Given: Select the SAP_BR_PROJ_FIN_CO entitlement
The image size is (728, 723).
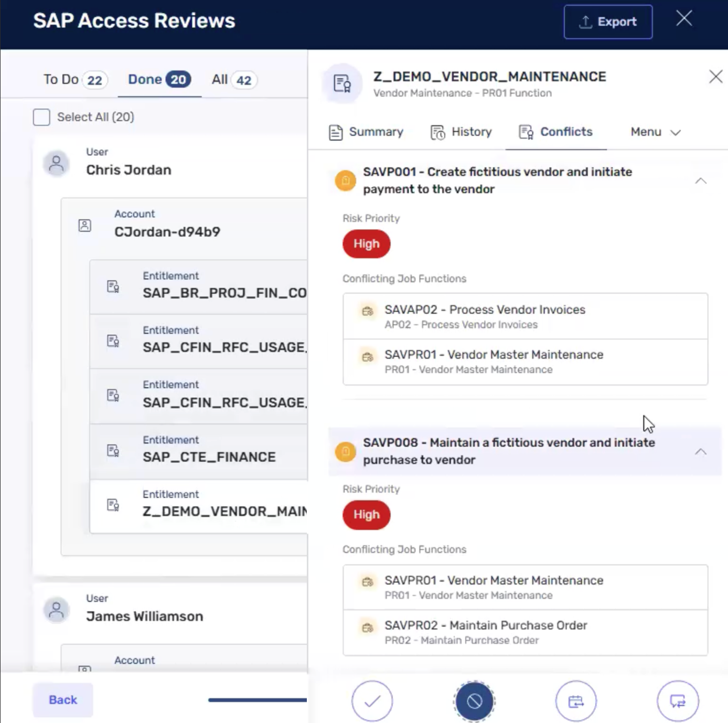Looking at the screenshot, I should 199,287.
